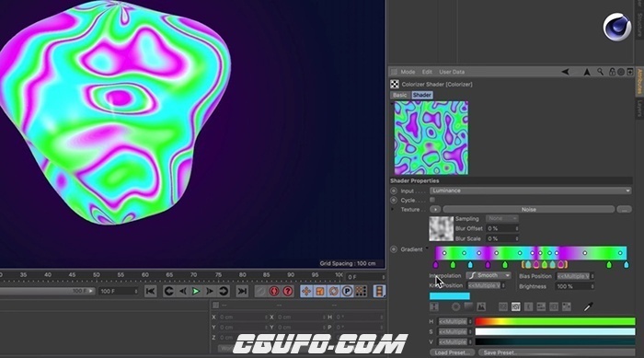Click the green Play Forwards button

196,291
